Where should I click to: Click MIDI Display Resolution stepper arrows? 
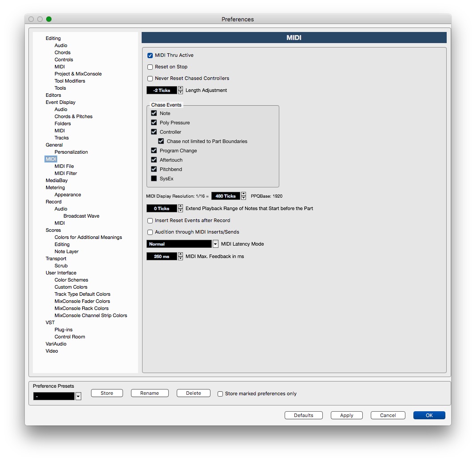tap(243, 196)
